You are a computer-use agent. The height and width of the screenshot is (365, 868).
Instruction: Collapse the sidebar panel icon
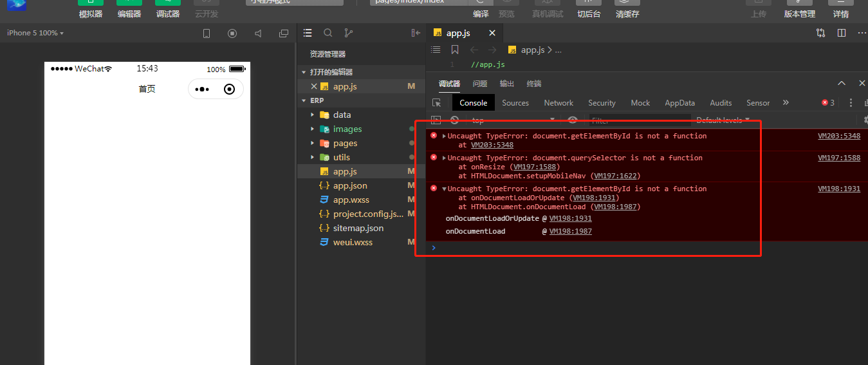(416, 33)
